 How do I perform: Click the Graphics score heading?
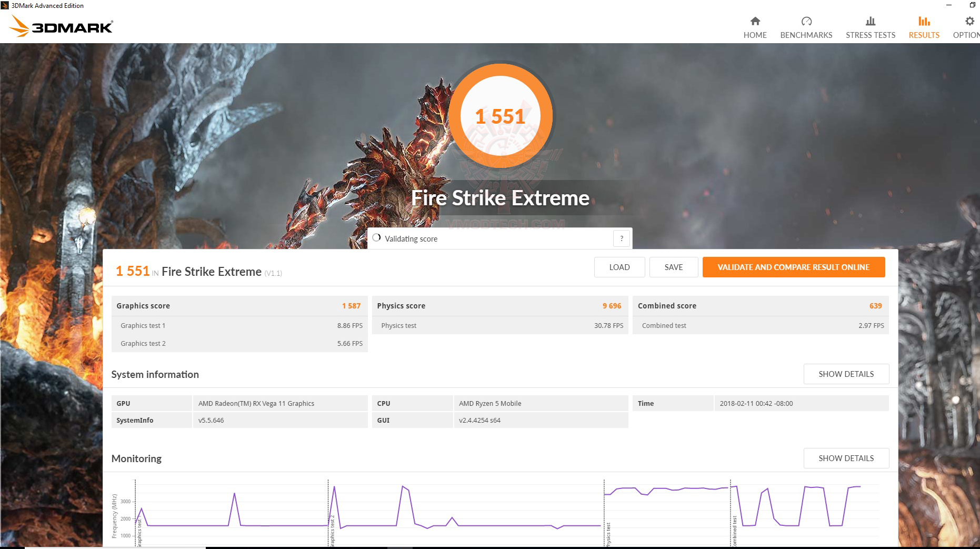tap(143, 306)
